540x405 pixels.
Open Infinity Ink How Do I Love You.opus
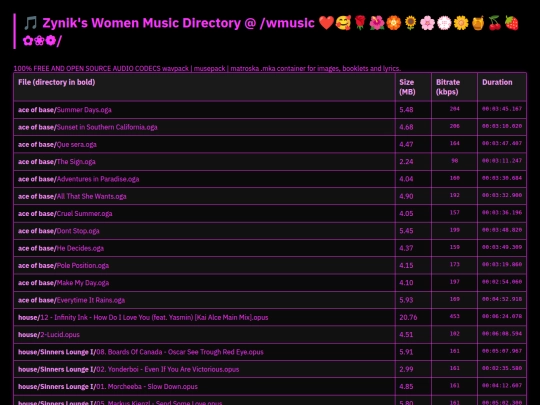pyautogui.click(x=154, y=318)
